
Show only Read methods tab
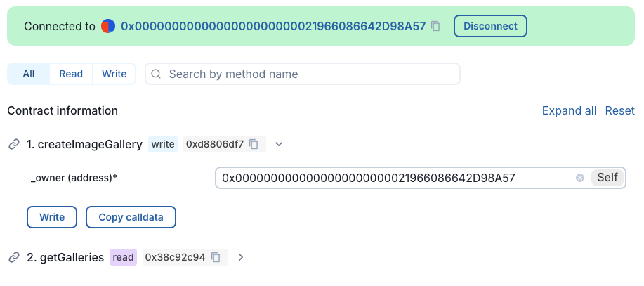click(71, 74)
